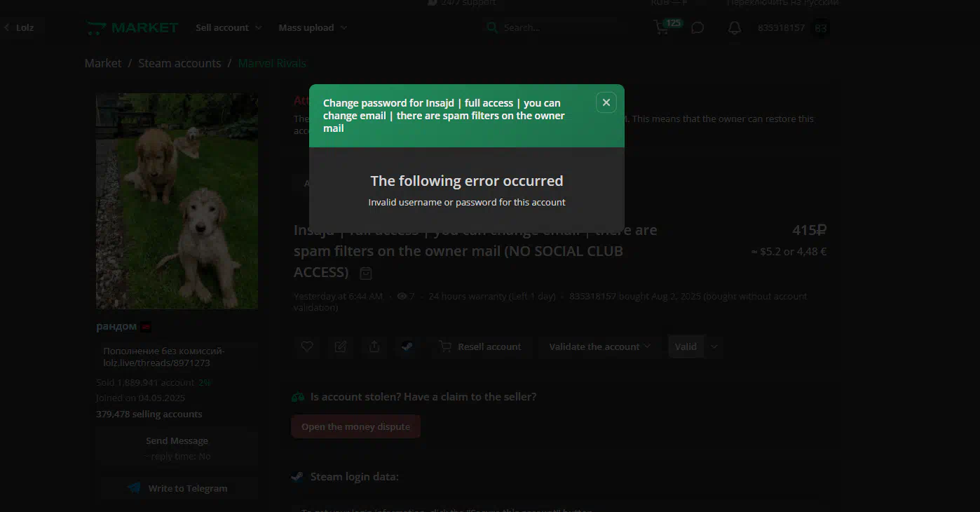Open the seller profile рандом

[x=116, y=326]
